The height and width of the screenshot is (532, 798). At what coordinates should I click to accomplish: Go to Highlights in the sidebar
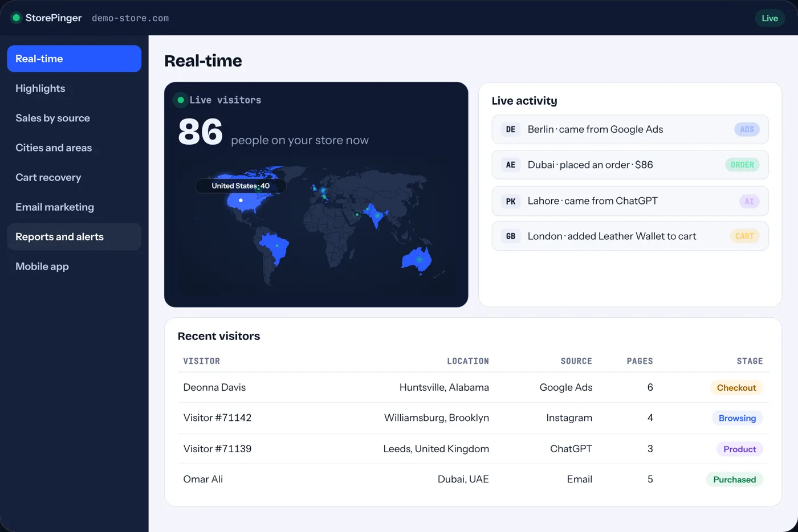point(74,88)
